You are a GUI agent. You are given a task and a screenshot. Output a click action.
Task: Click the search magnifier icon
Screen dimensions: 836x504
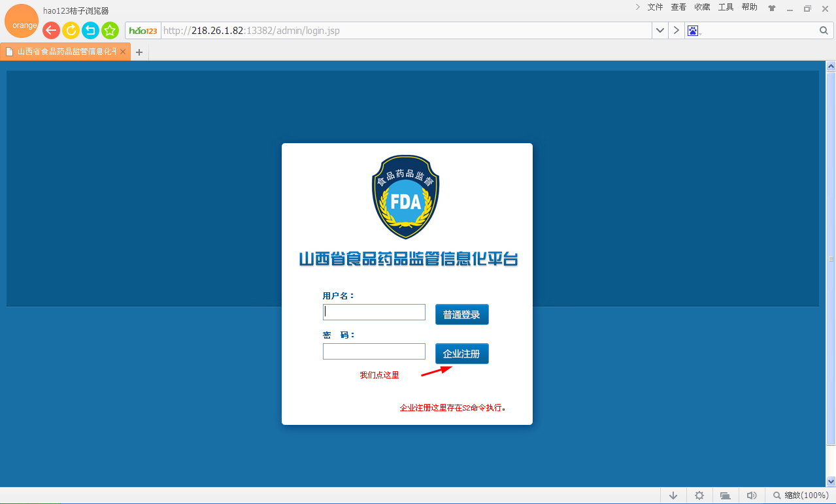coord(824,31)
